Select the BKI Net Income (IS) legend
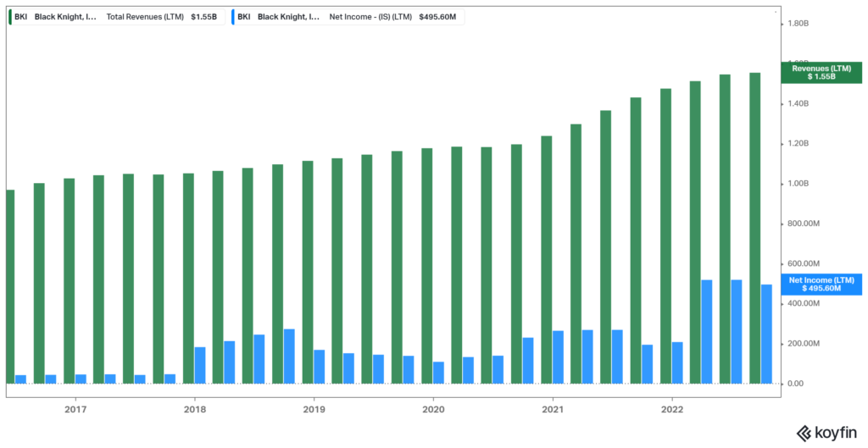The height and width of the screenshot is (448, 868). click(x=348, y=16)
